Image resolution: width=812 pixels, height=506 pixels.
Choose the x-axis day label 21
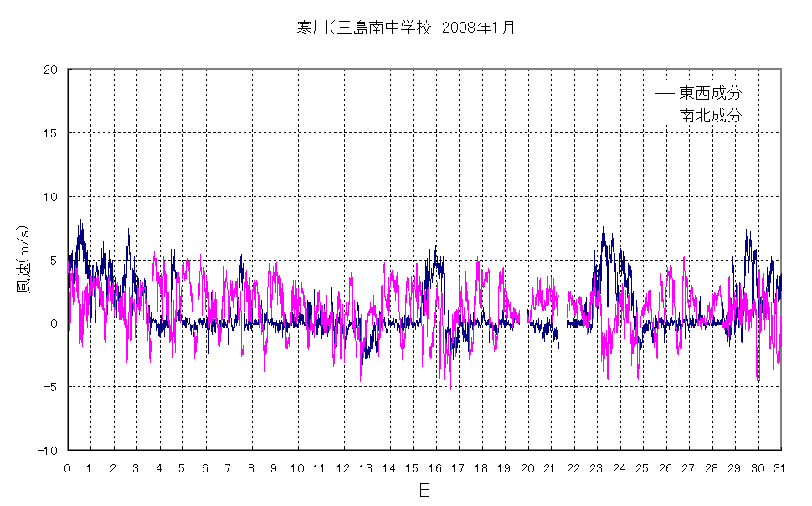pos(549,468)
